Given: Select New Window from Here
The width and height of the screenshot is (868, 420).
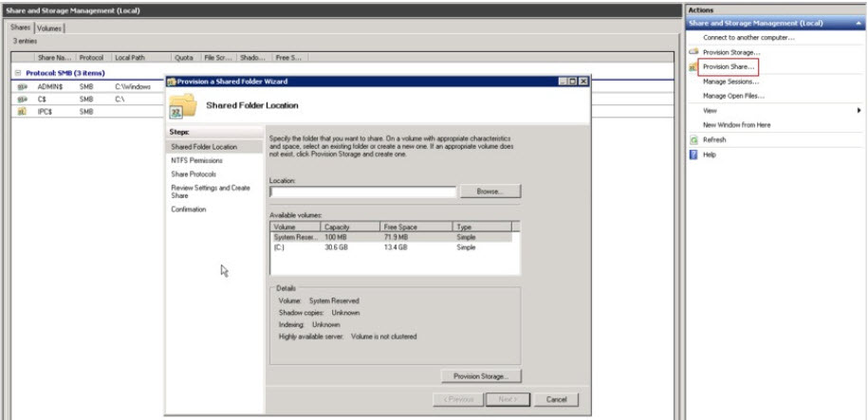Looking at the screenshot, I should tap(736, 125).
